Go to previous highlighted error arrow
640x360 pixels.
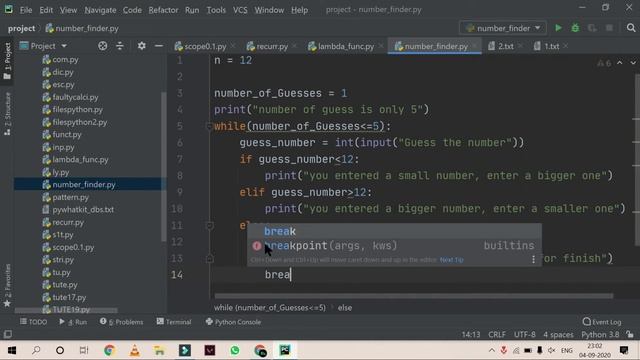tap(620, 63)
